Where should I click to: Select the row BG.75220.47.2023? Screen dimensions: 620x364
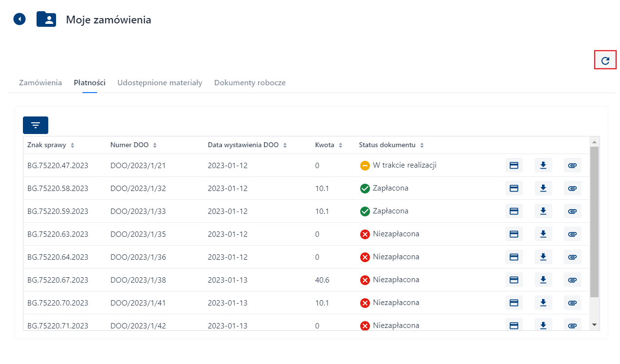pos(58,166)
